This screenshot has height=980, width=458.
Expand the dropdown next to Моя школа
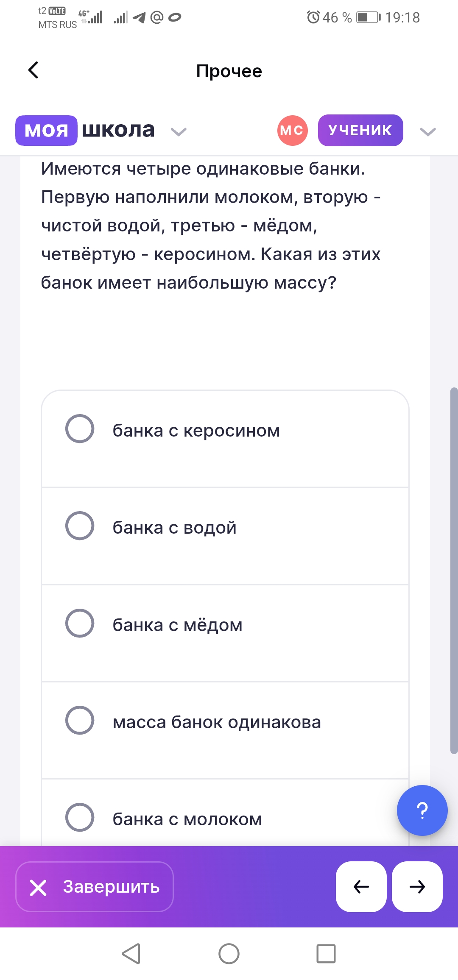pos(179,132)
